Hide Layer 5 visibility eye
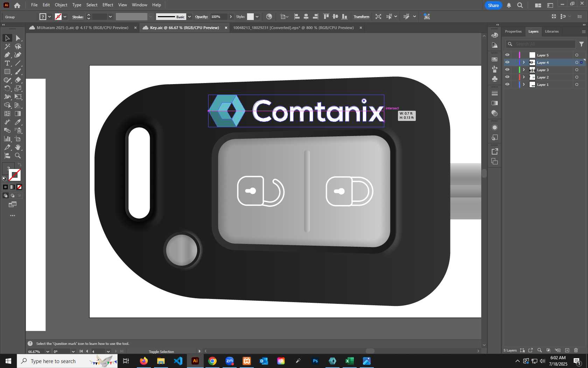Screen dimensions: 588x368 point(507,55)
